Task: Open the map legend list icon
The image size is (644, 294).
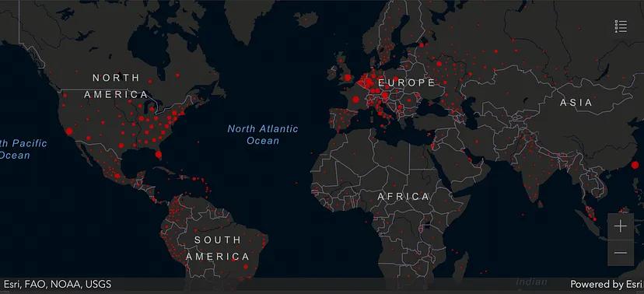Action: (x=621, y=26)
